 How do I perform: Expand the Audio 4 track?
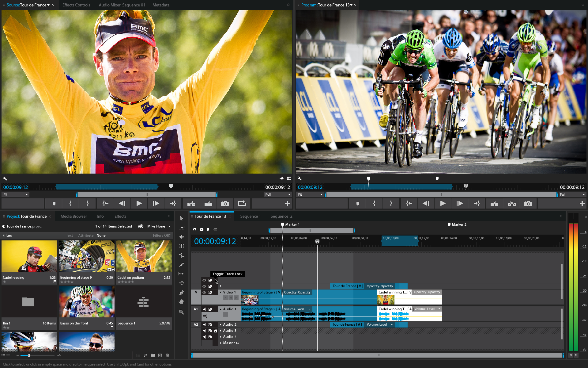[221, 337]
